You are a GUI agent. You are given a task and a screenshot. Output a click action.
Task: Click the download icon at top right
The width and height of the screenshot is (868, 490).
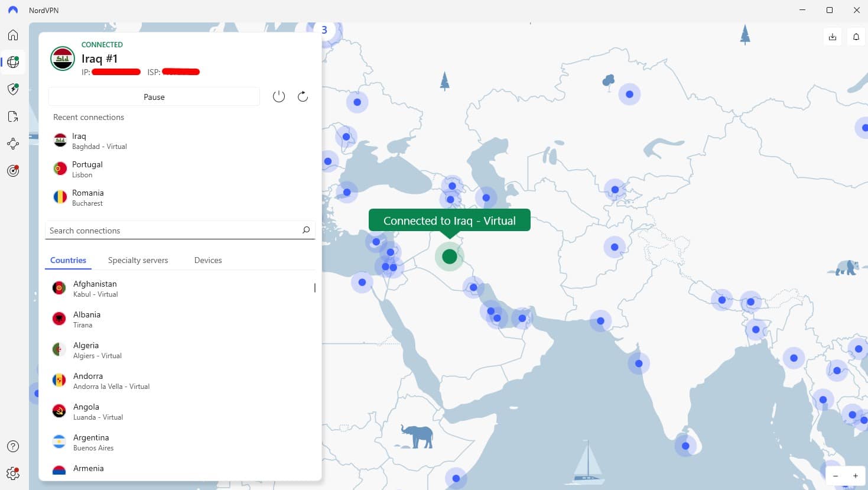[832, 37]
